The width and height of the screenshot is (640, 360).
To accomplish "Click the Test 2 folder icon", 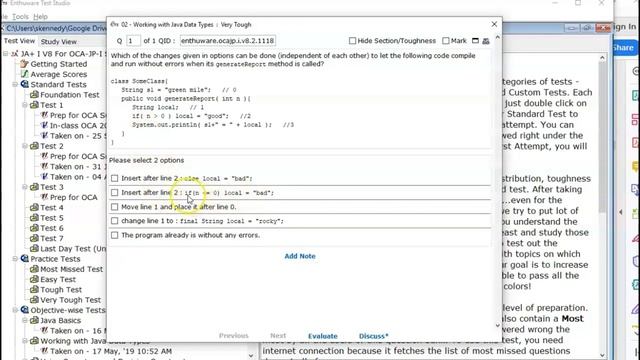I will click(34, 146).
